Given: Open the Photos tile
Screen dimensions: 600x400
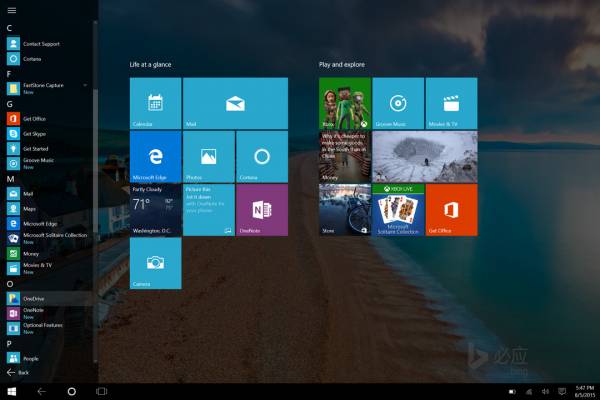Looking at the screenshot, I should (x=209, y=157).
